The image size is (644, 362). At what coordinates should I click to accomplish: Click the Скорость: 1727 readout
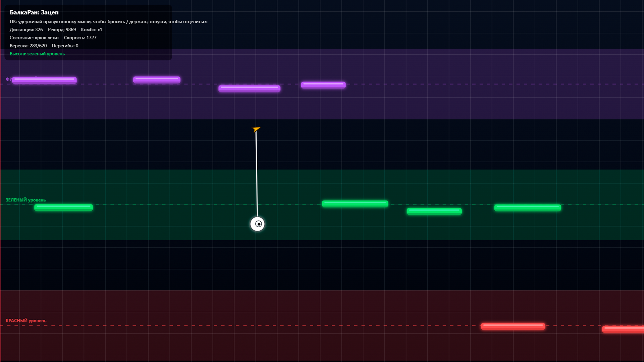click(80, 38)
